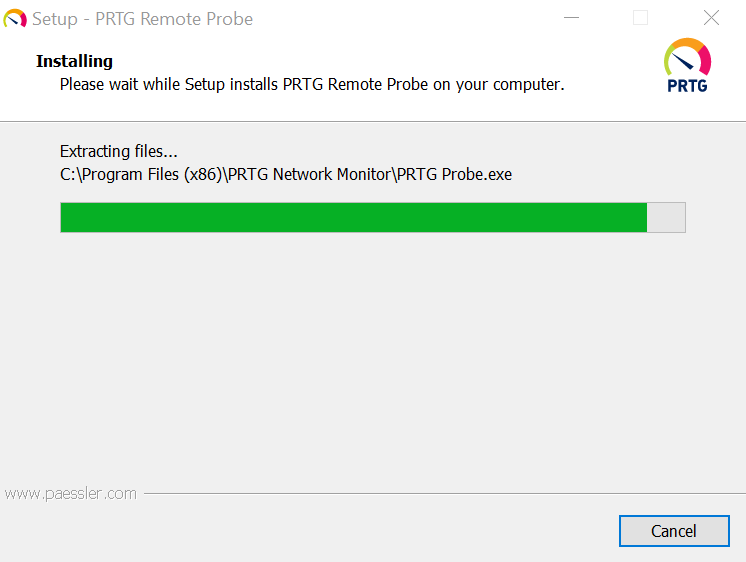
Task: Click the "Extracting files..." status label
Action: coord(119,152)
